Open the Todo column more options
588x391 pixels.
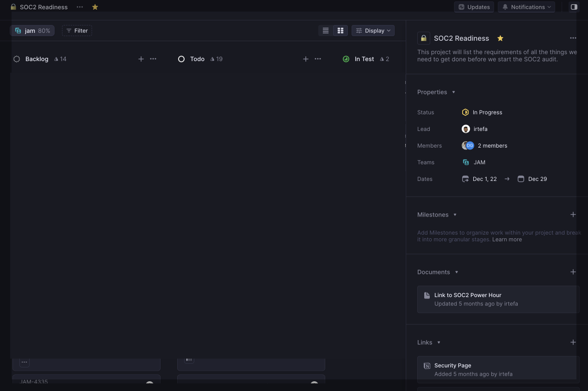(x=318, y=59)
